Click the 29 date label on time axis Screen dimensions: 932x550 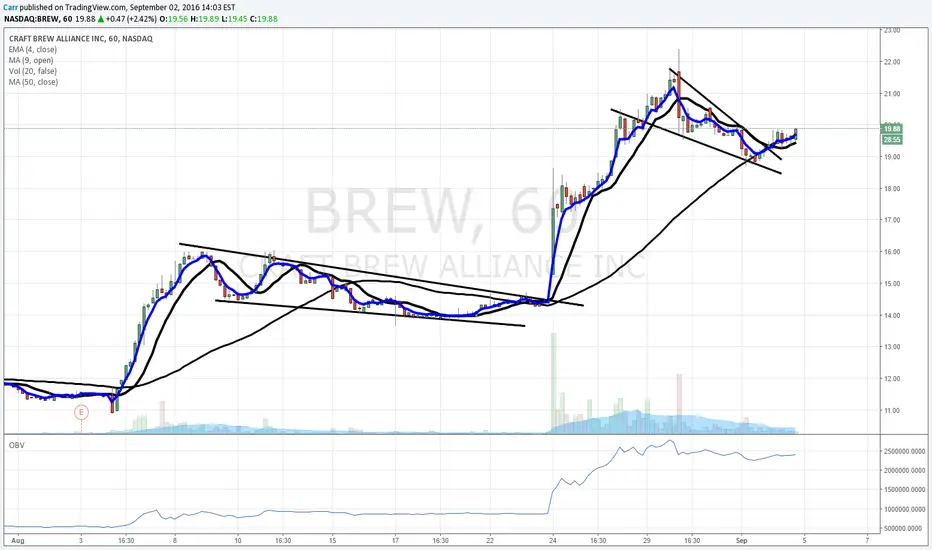tap(647, 541)
